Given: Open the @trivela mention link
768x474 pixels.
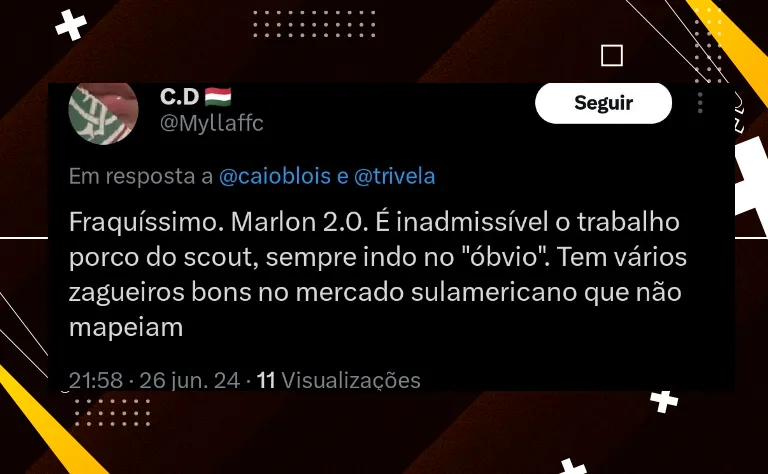Looking at the screenshot, I should [394, 176].
